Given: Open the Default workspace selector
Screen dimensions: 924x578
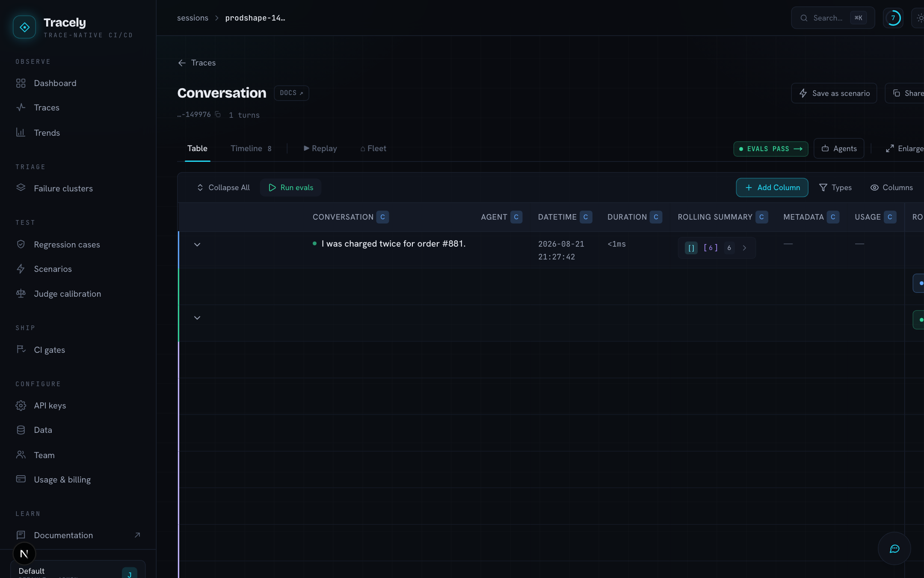Looking at the screenshot, I should [77, 570].
